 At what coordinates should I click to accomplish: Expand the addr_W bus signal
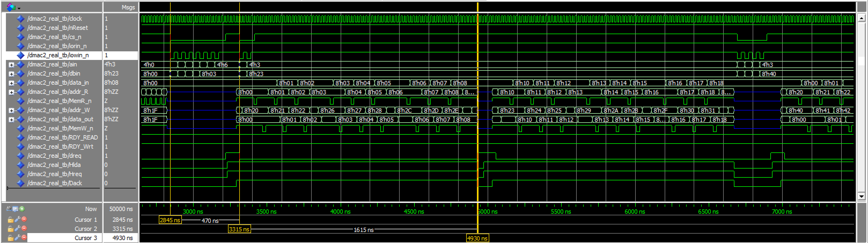point(12,110)
